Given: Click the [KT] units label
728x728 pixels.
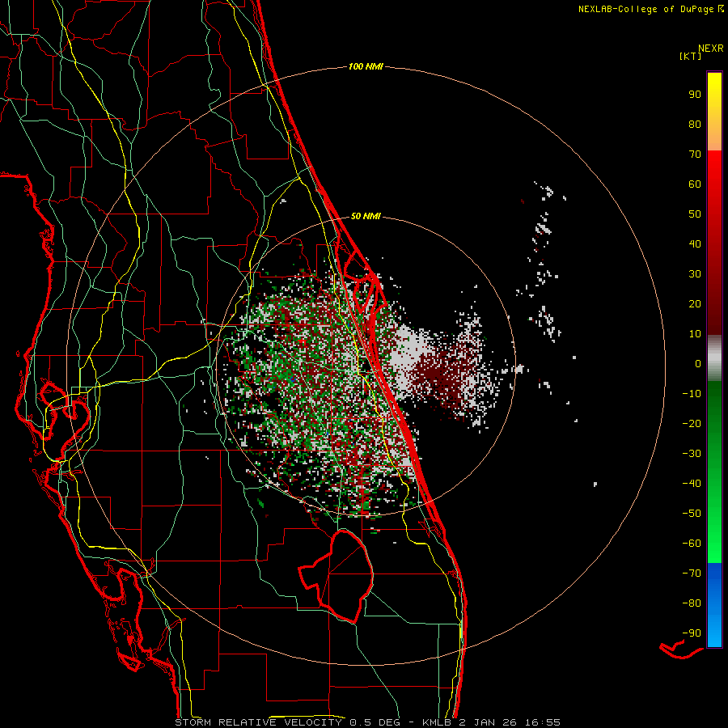Looking at the screenshot, I should 691,56.
